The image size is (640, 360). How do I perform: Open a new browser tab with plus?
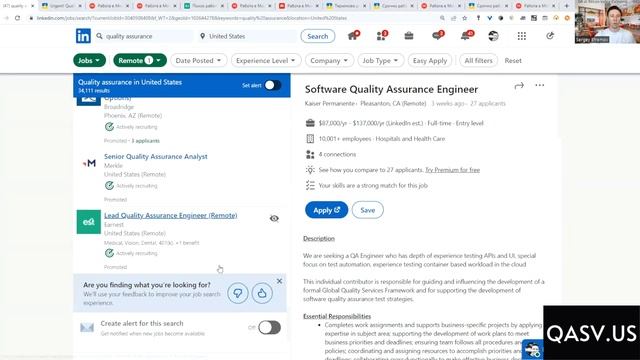(567, 6)
